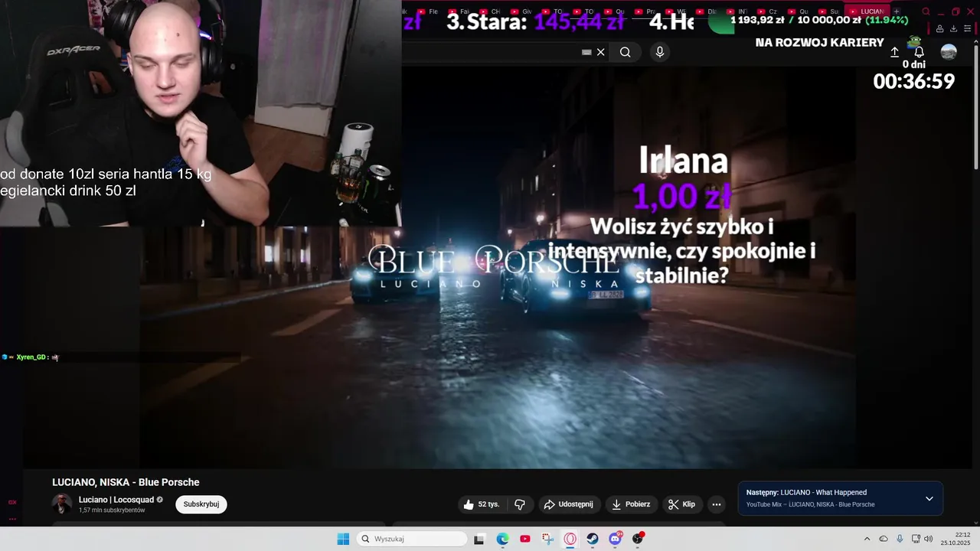Start voice search with the microphone
This screenshot has height=551, width=980.
tap(660, 52)
